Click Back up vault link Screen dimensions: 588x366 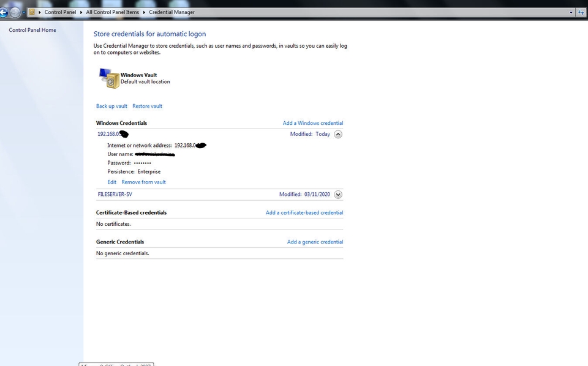click(111, 106)
